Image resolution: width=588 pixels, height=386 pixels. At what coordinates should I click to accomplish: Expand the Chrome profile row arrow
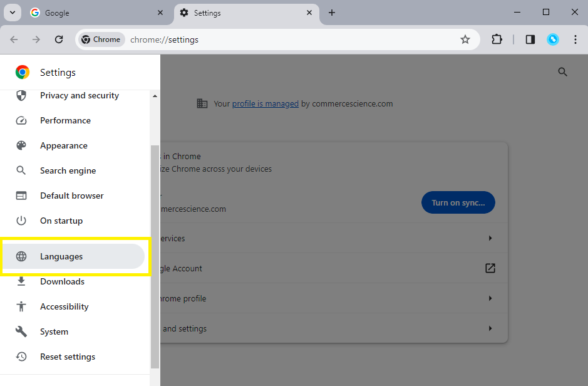pyautogui.click(x=490, y=298)
